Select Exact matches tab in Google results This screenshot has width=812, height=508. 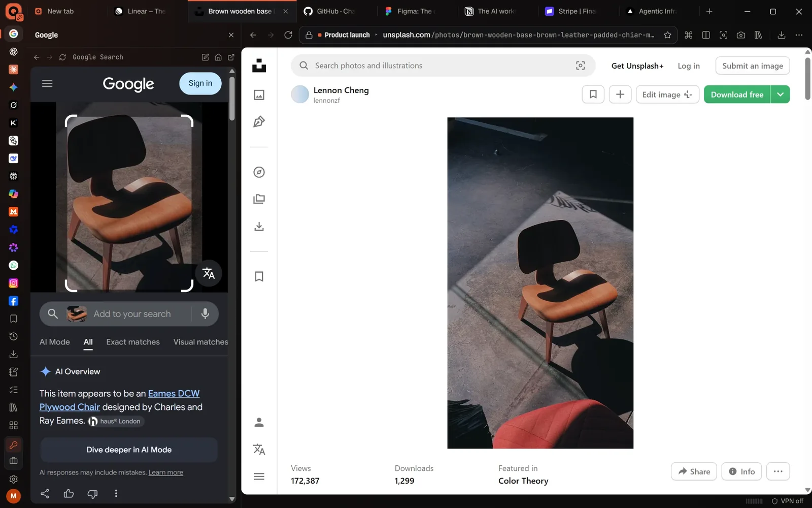pyautogui.click(x=133, y=342)
